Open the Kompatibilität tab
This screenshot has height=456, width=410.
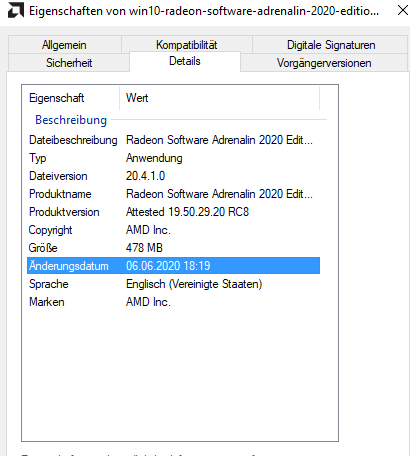tap(187, 45)
